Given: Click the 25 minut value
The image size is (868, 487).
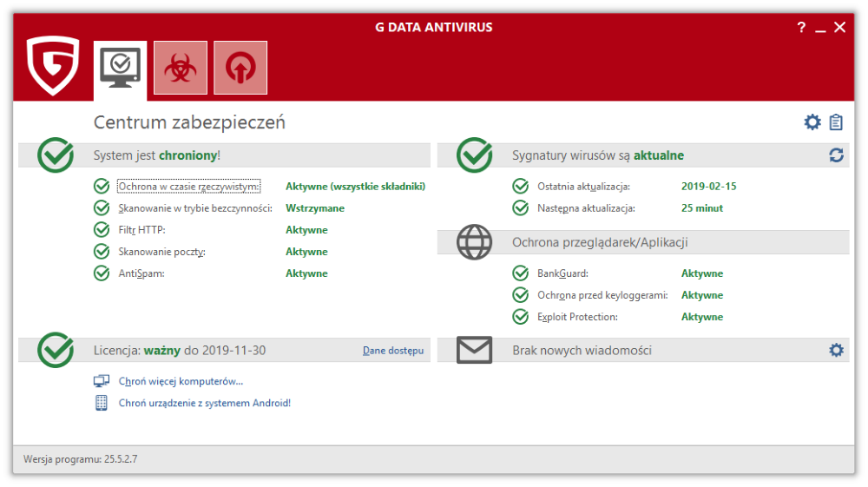Looking at the screenshot, I should pos(702,208).
